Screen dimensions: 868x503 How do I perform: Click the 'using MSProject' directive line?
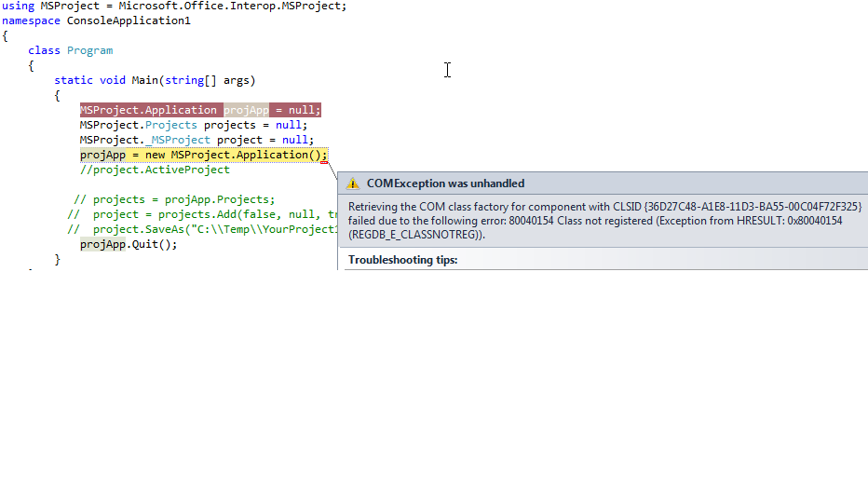click(x=174, y=7)
